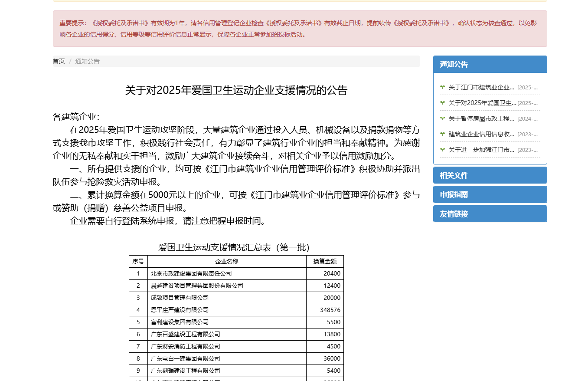Click sprout icon beside sidebar 关于对2025年爱国卫生 notice
The height and width of the screenshot is (381, 588).
pos(442,103)
